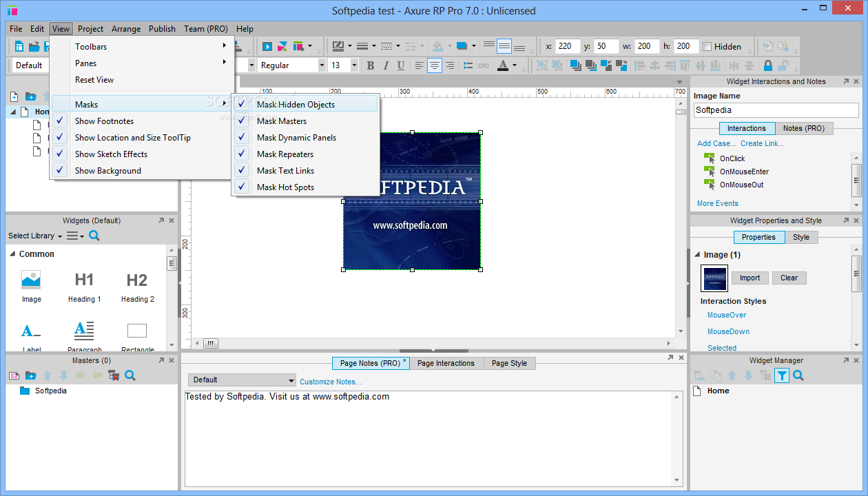Switch to the Style tab

point(801,237)
